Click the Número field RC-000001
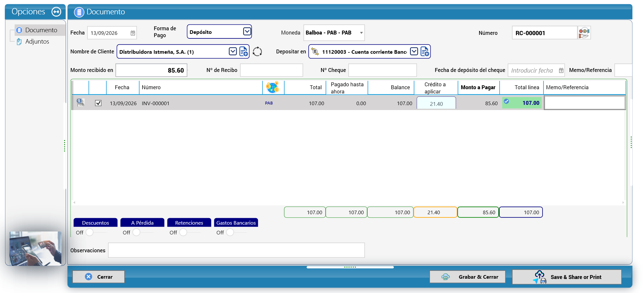 [545, 33]
